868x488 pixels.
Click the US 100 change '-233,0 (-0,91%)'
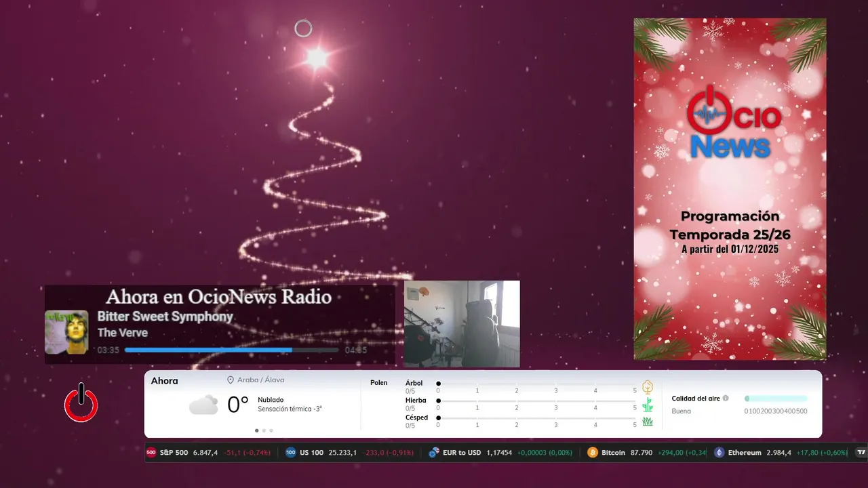(388, 452)
